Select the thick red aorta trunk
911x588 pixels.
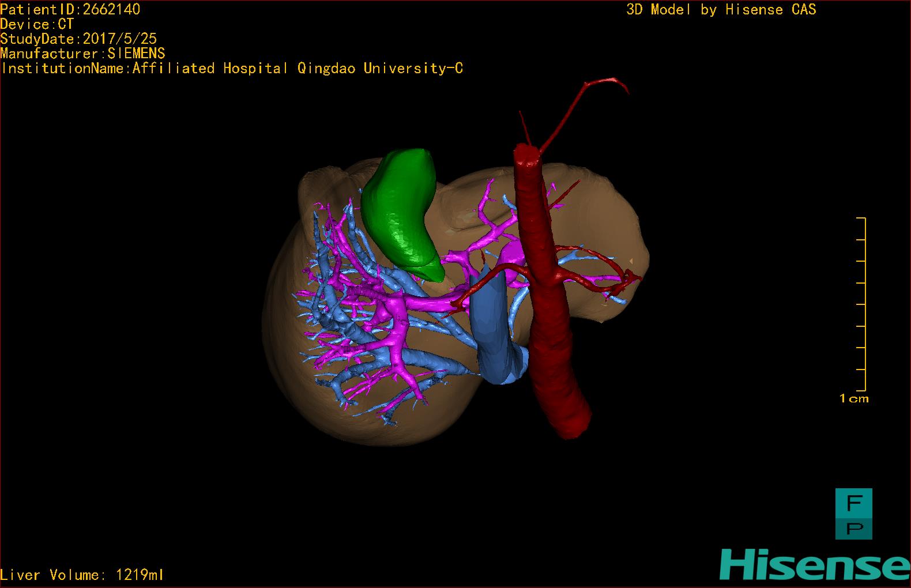coord(548,323)
